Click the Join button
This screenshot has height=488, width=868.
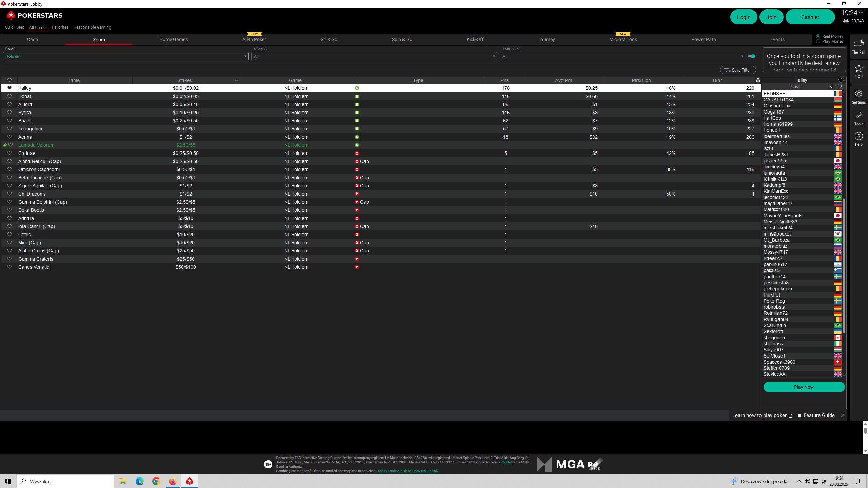[771, 17]
